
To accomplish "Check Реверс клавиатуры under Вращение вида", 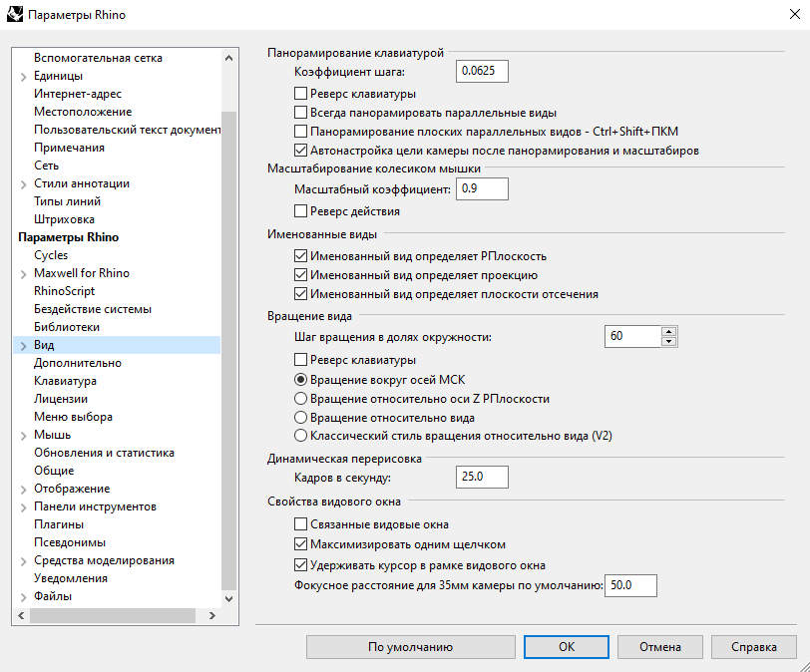I will [300, 359].
